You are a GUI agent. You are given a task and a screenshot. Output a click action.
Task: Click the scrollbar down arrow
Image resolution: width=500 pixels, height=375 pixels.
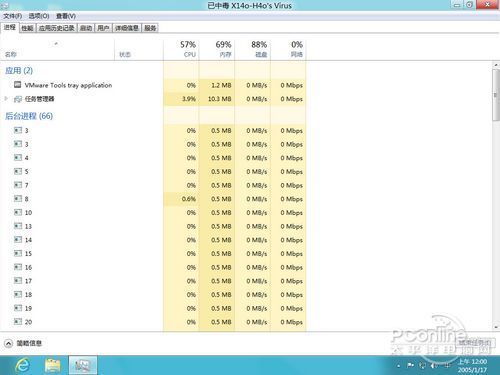(496, 328)
